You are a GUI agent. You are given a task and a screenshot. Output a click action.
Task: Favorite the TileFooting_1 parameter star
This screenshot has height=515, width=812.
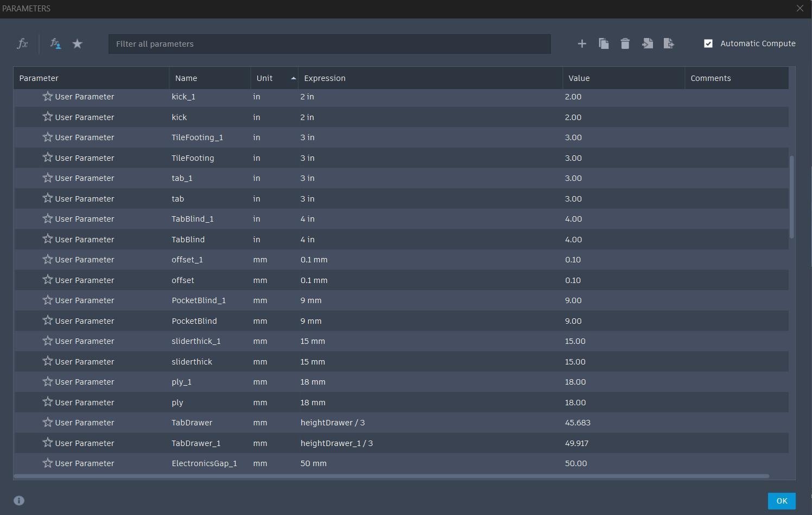[x=48, y=137]
